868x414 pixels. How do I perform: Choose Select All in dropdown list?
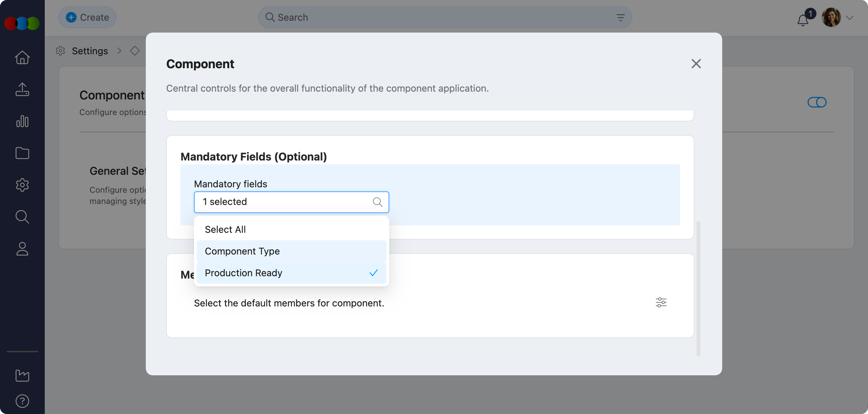pos(225,229)
